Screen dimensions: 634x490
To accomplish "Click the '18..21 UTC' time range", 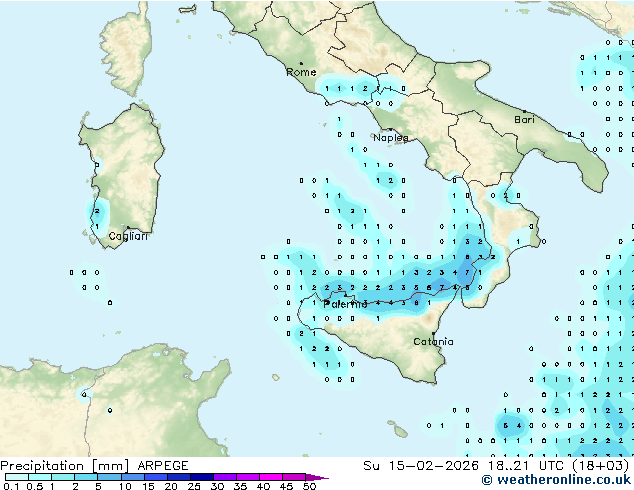I will [527, 466].
